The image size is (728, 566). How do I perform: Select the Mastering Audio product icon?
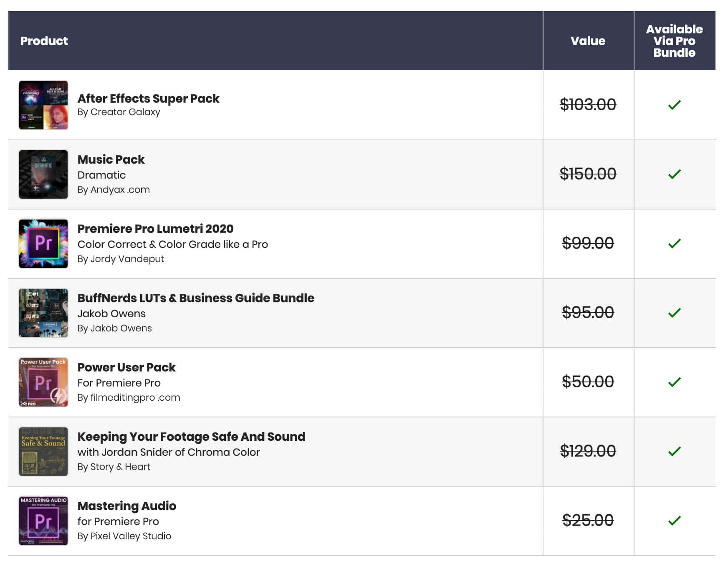click(x=43, y=520)
